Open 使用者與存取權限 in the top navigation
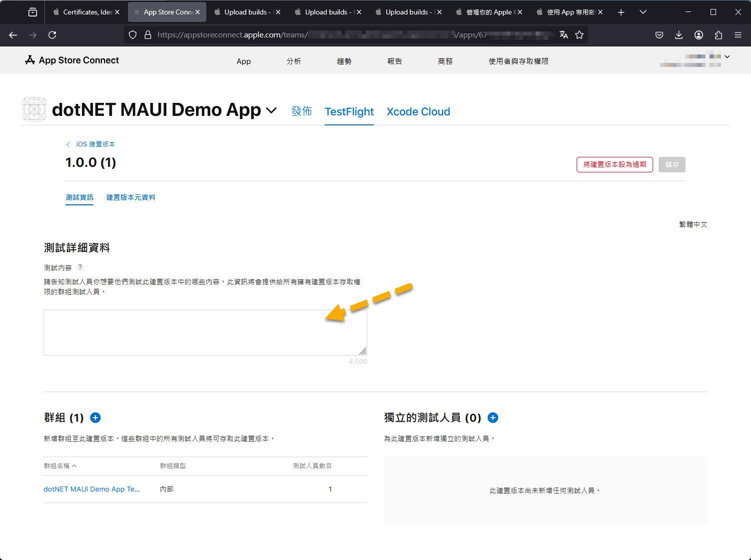The image size is (751, 560). coord(519,61)
